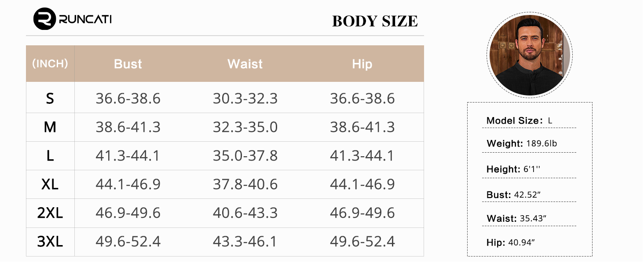
Task: Select the 2XL size row label
Action: pos(50,213)
